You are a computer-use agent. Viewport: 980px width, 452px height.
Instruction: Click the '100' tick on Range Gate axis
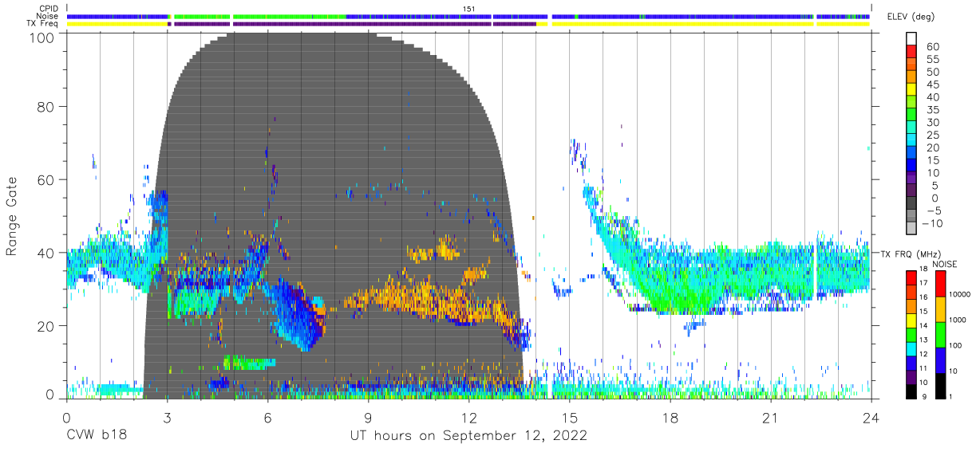pyautogui.click(x=41, y=37)
